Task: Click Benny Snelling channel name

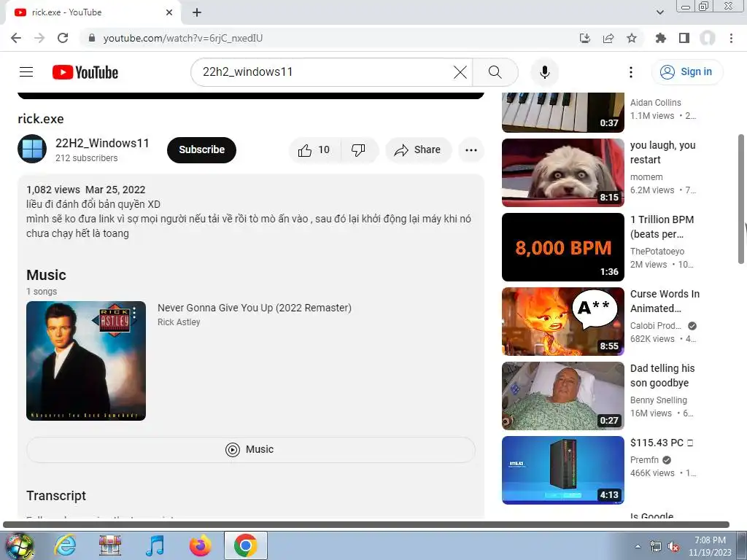Action: (x=659, y=400)
